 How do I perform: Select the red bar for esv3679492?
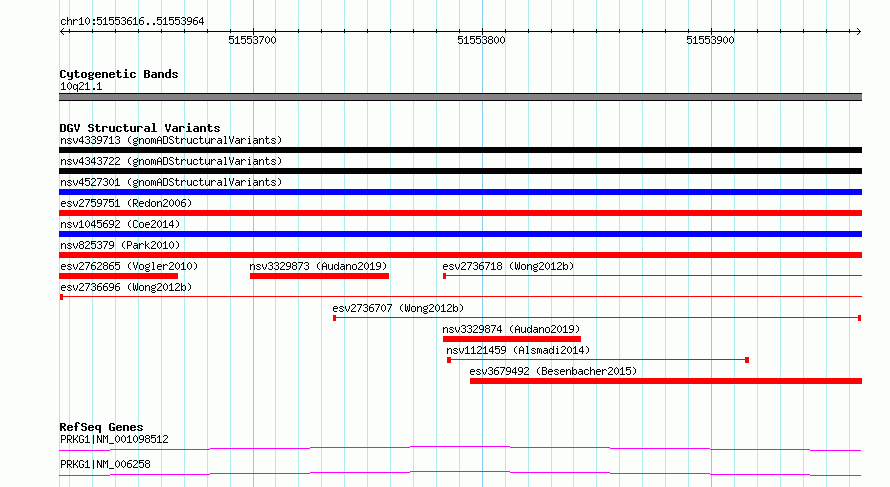[666, 381]
